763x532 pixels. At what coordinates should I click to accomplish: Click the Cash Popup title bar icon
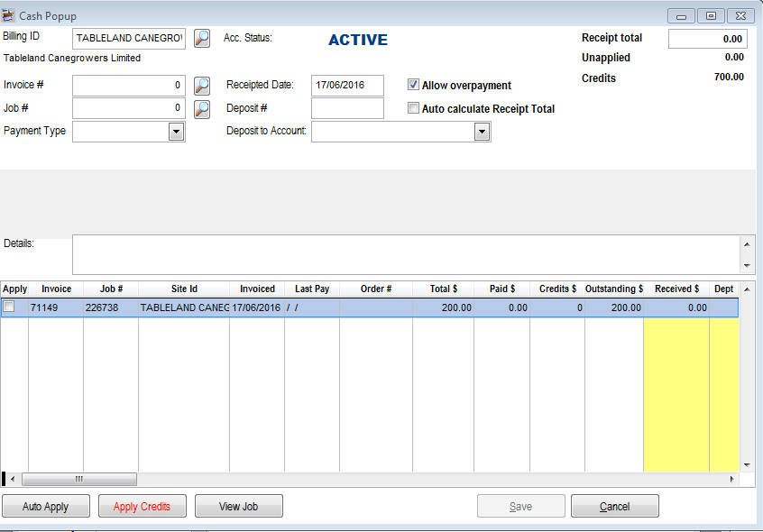(x=8, y=15)
